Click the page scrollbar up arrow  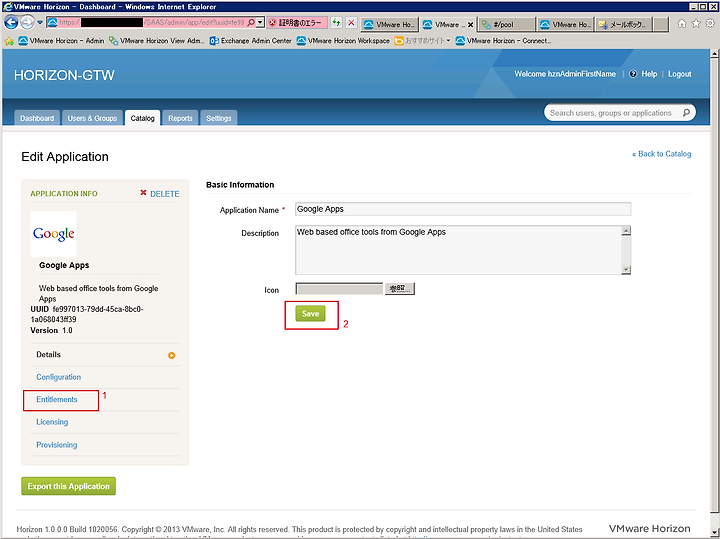coord(714,54)
